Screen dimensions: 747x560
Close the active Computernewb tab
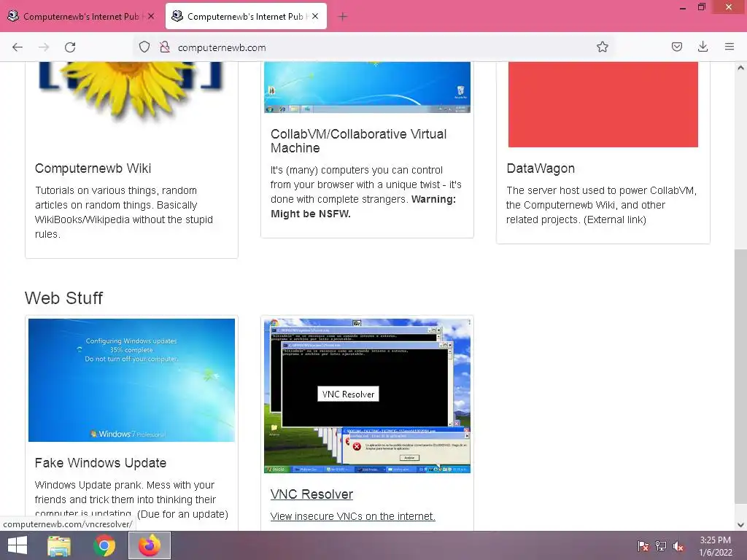[x=315, y=16]
